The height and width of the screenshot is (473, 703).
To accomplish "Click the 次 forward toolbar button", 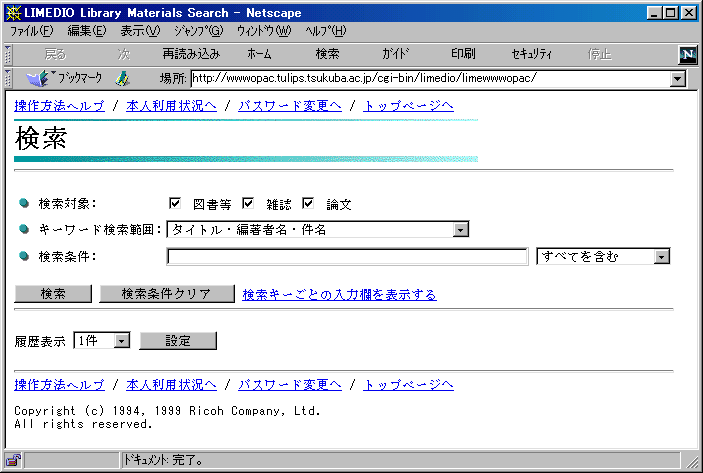I will pyautogui.click(x=124, y=54).
